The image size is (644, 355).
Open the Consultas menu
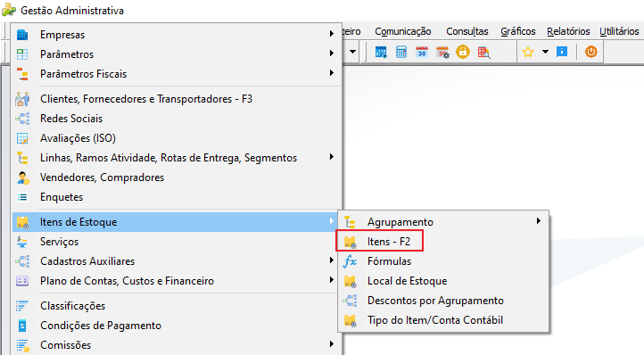pos(467,31)
